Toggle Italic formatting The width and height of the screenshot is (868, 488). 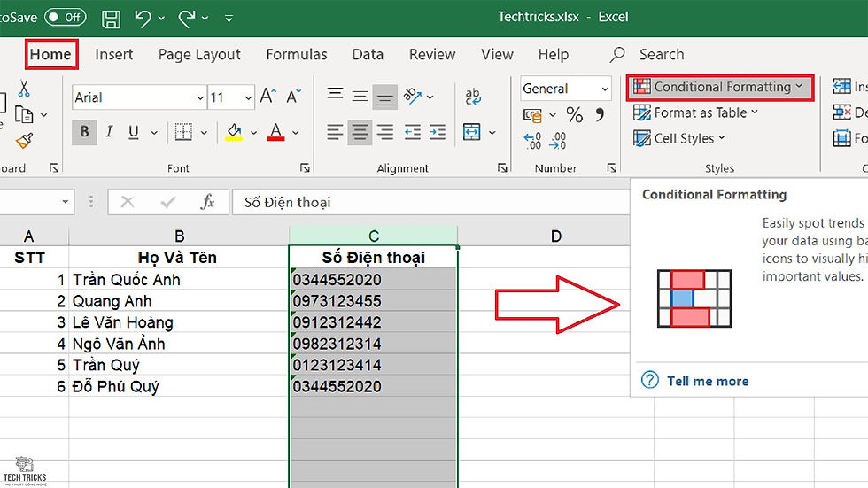(109, 132)
